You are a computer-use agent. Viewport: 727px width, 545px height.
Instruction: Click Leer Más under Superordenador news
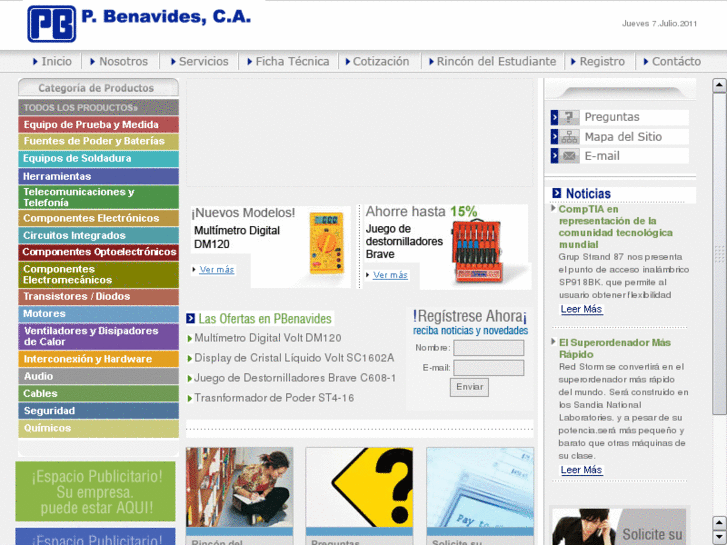point(581,470)
